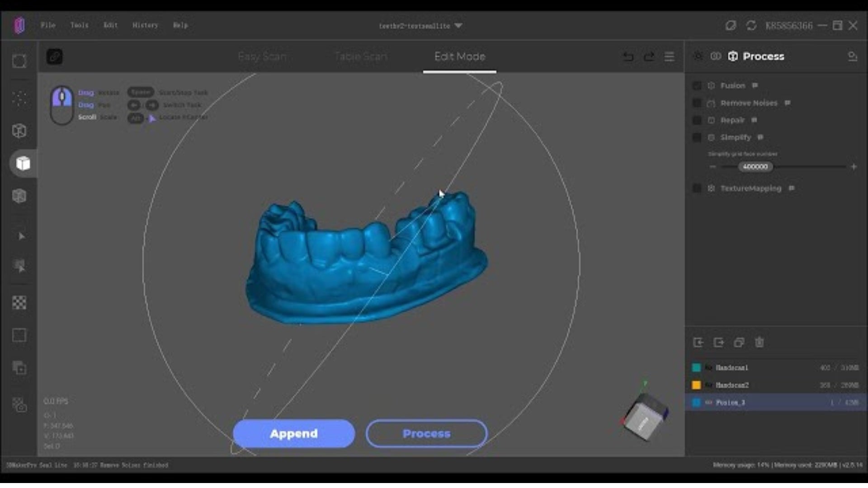Open the project name dropdown arrow
The width and height of the screenshot is (868, 488).
[x=458, y=26]
